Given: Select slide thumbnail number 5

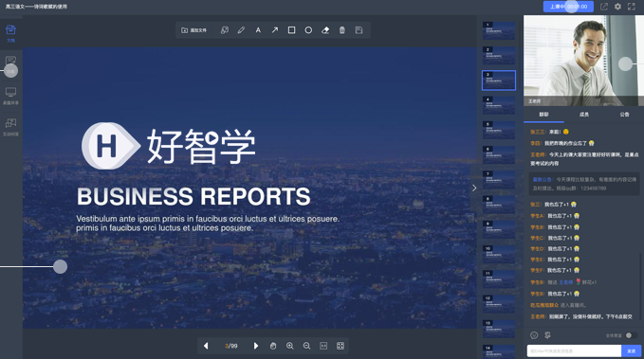Looking at the screenshot, I should pos(499,130).
